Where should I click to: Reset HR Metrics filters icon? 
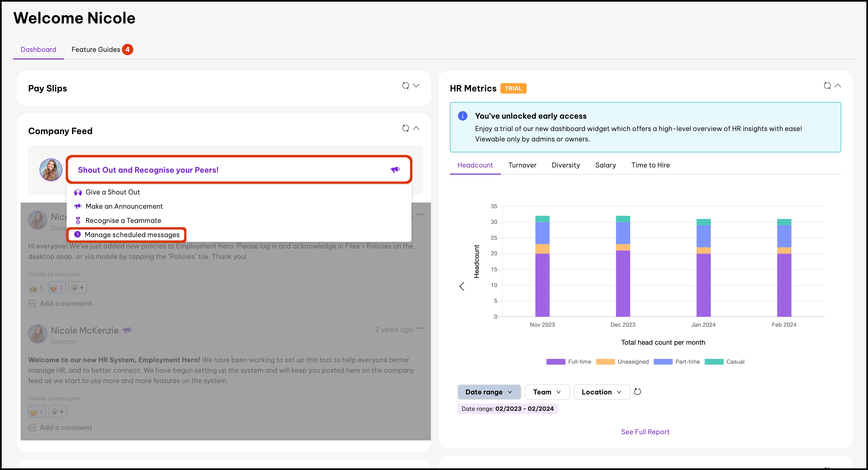point(637,392)
